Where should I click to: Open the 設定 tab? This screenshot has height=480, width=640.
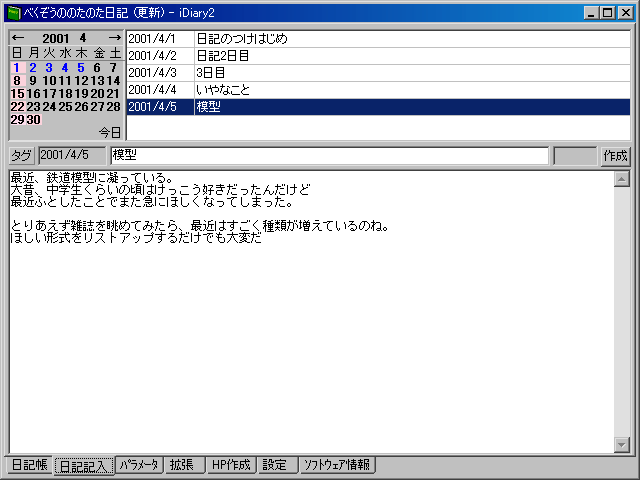pos(274,465)
